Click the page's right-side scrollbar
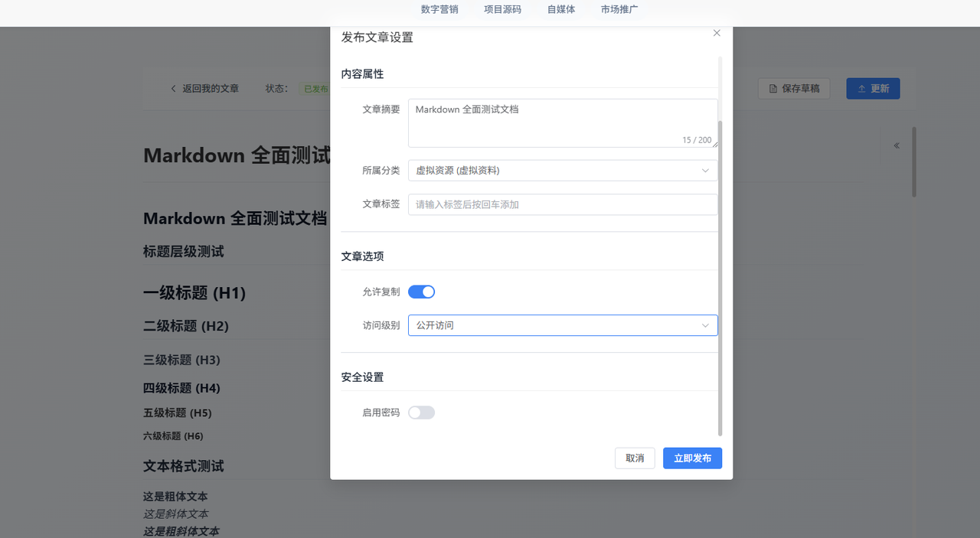980x538 pixels. click(914, 162)
